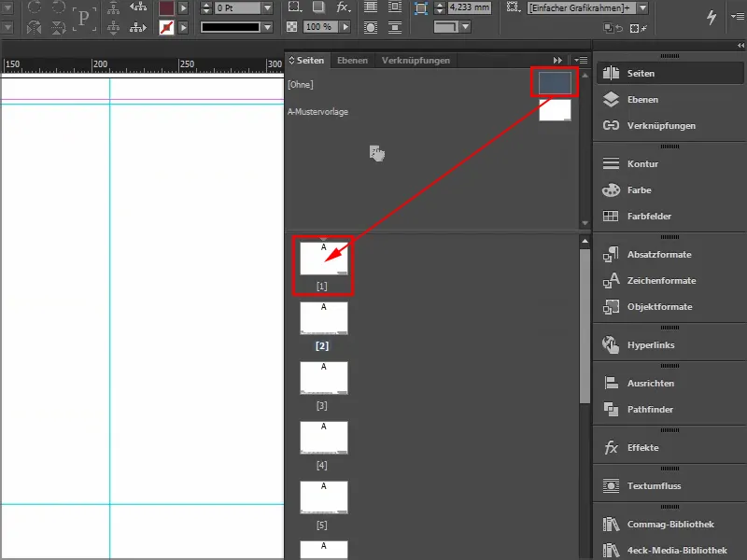Open Seiten panel flyout menu
Image resolution: width=747 pixels, height=560 pixels.
pyautogui.click(x=581, y=61)
